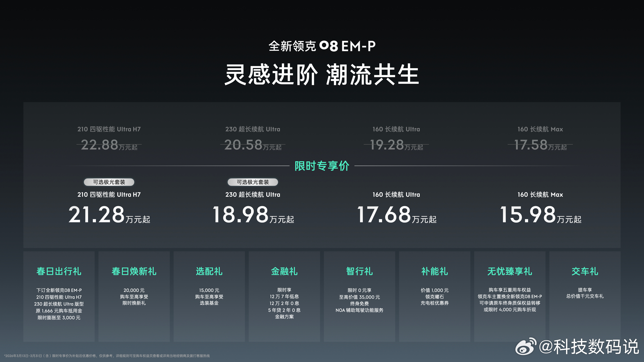Click the 限时专享价 heading
This screenshot has height=362, width=644.
(x=322, y=166)
